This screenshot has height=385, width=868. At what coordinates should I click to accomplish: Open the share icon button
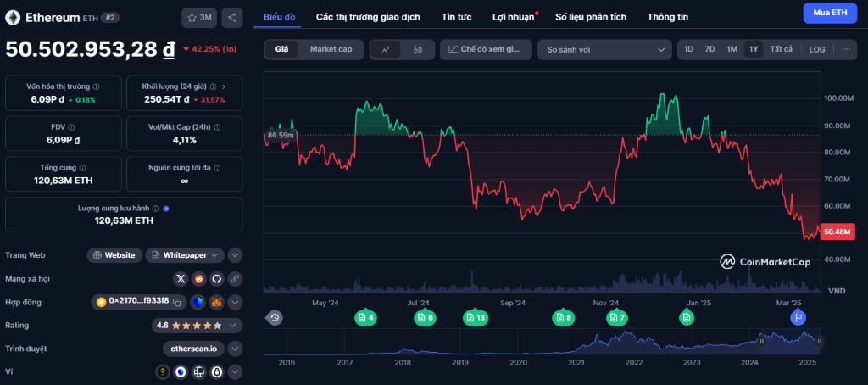click(x=232, y=18)
